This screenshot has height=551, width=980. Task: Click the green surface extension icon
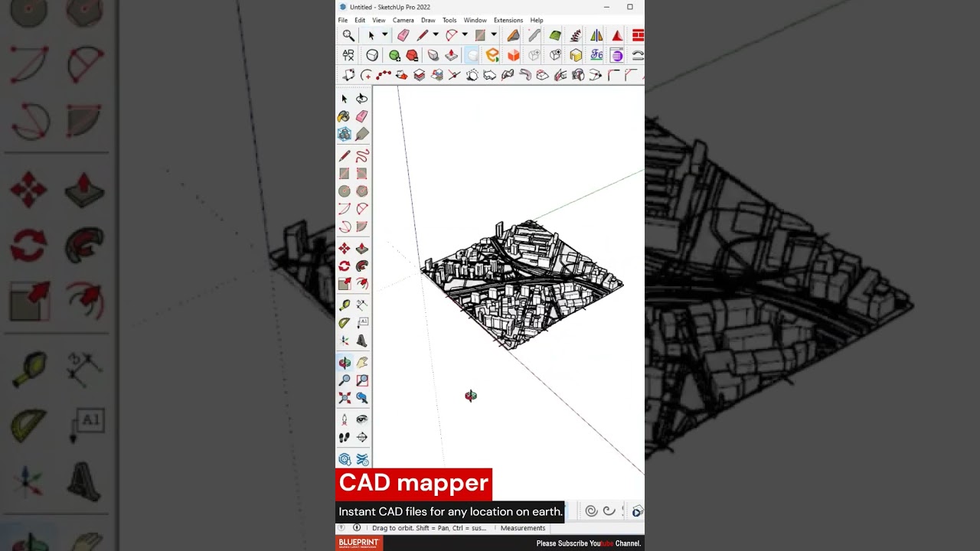(x=555, y=35)
